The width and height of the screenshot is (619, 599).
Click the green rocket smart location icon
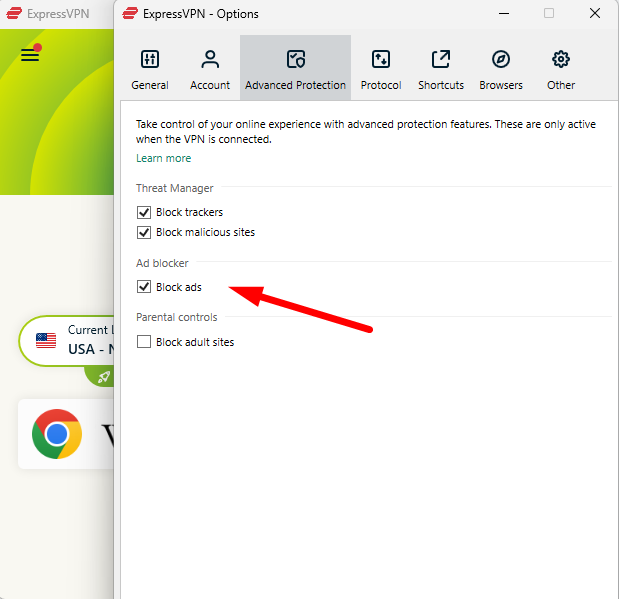[x=104, y=377]
